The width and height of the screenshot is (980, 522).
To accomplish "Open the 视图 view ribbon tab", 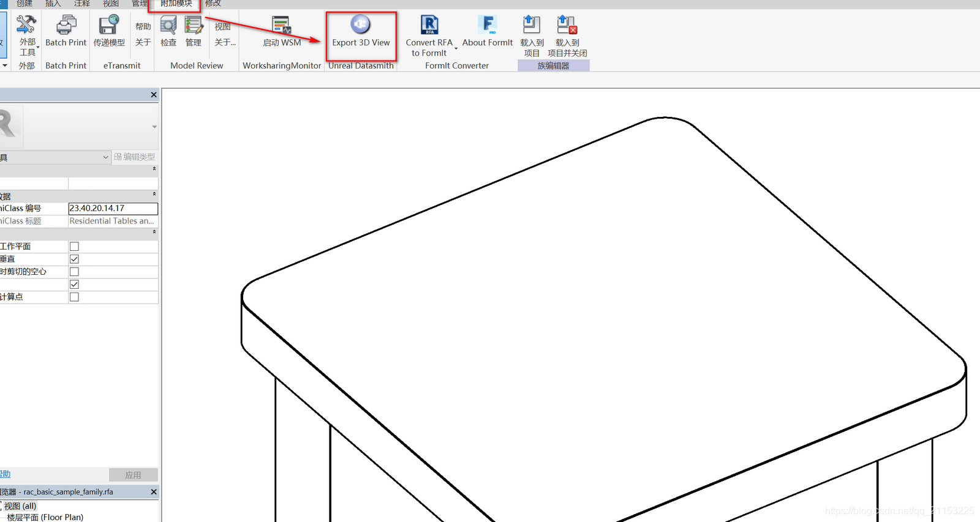I will [x=111, y=4].
